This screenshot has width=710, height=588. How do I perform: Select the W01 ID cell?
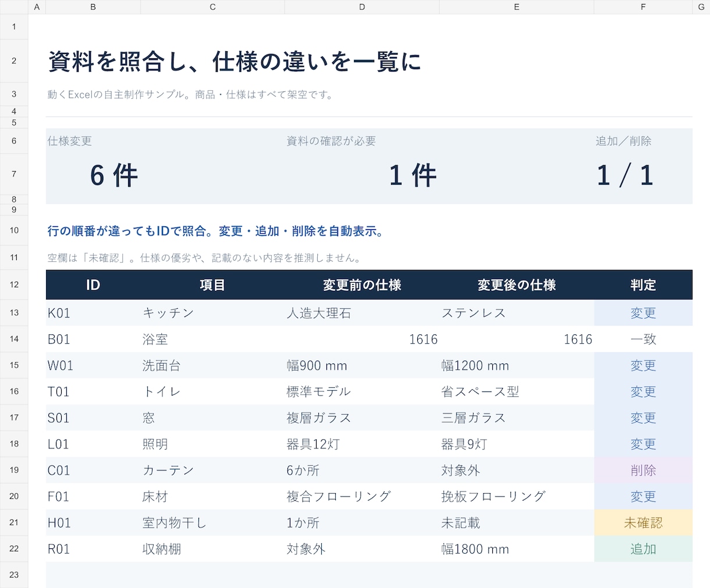pyautogui.click(x=93, y=365)
